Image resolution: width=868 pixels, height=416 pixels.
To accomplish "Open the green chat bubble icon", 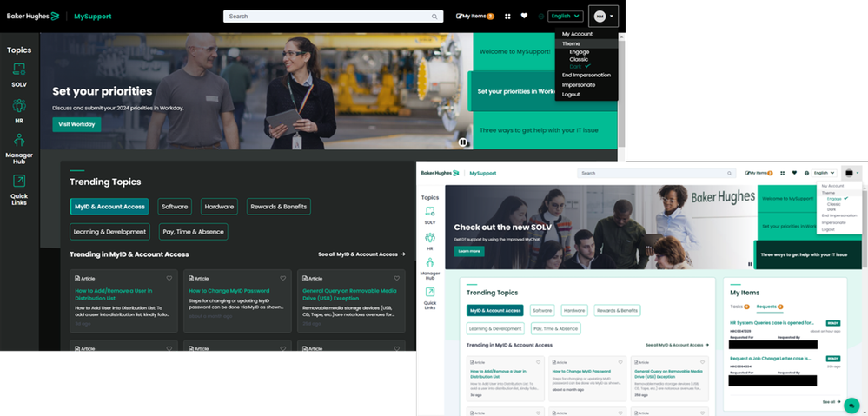I will [x=850, y=405].
